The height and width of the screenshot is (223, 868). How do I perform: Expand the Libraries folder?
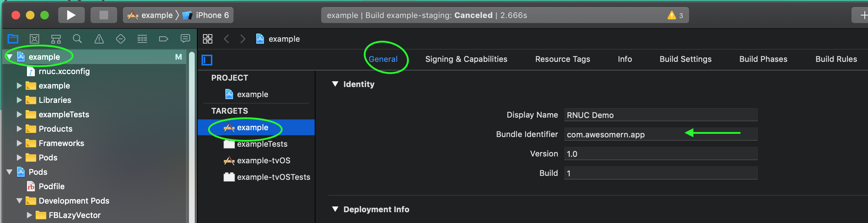coord(19,100)
